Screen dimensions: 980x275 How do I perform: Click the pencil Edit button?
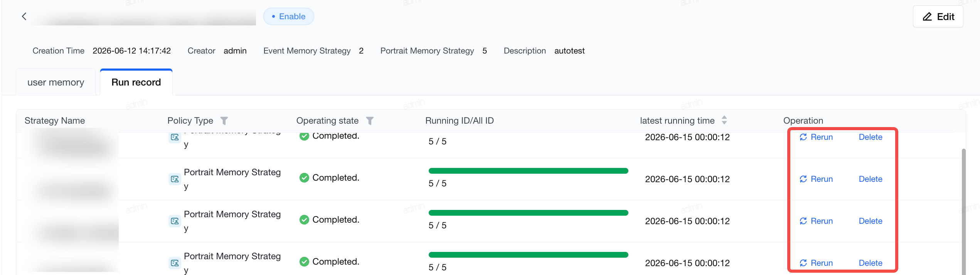pyautogui.click(x=938, y=17)
